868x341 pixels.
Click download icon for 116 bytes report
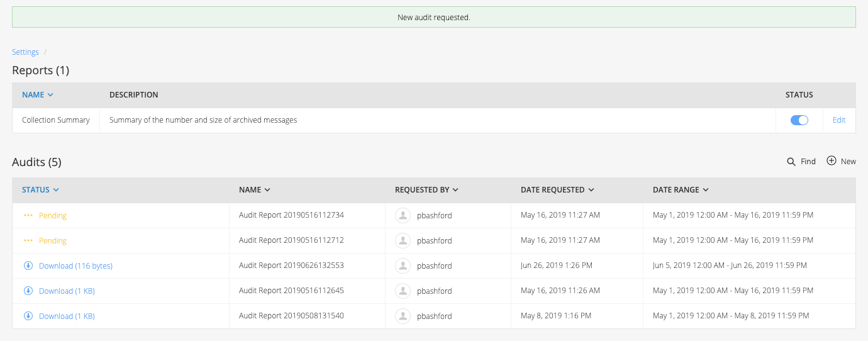pyautogui.click(x=28, y=266)
